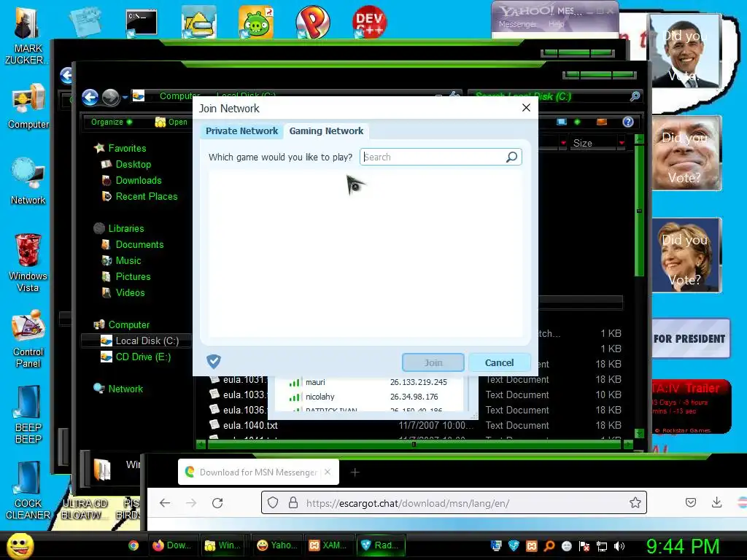747x560 pixels.
Task: Select the Gaming Network tab
Action: [326, 131]
